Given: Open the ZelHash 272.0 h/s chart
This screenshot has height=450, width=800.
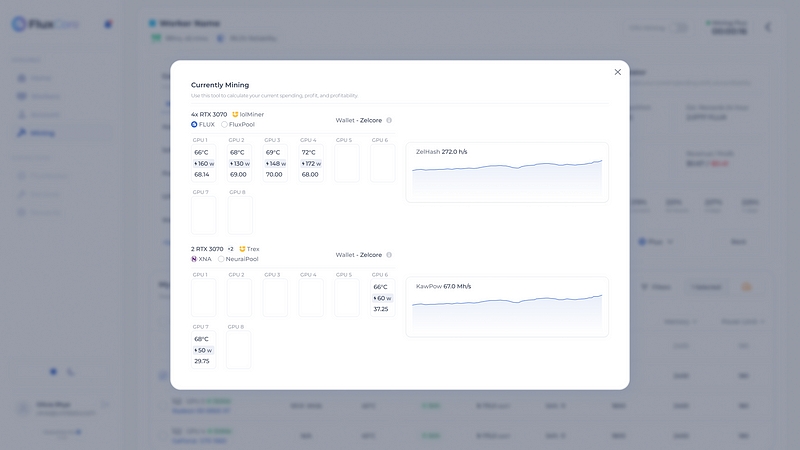Looking at the screenshot, I should coord(507,172).
